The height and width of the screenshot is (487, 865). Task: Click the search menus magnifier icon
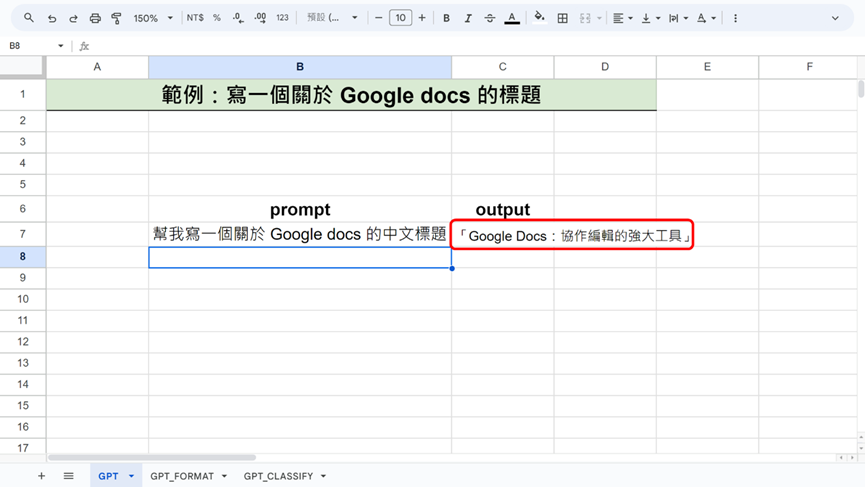(29, 18)
